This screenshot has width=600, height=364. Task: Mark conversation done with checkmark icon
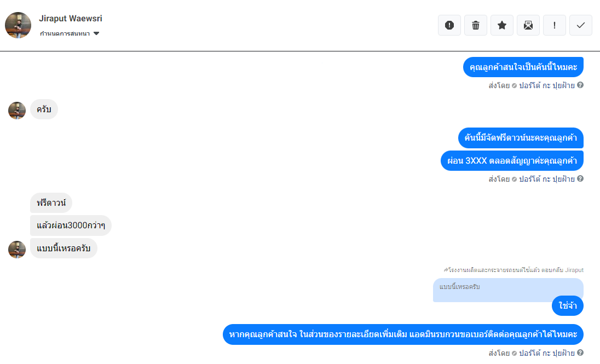click(581, 25)
